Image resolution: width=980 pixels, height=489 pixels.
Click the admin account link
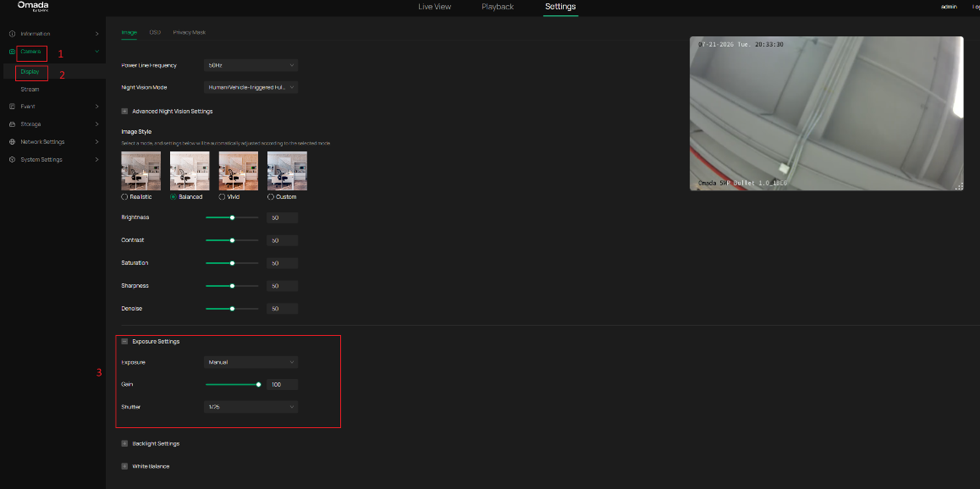coord(949,7)
